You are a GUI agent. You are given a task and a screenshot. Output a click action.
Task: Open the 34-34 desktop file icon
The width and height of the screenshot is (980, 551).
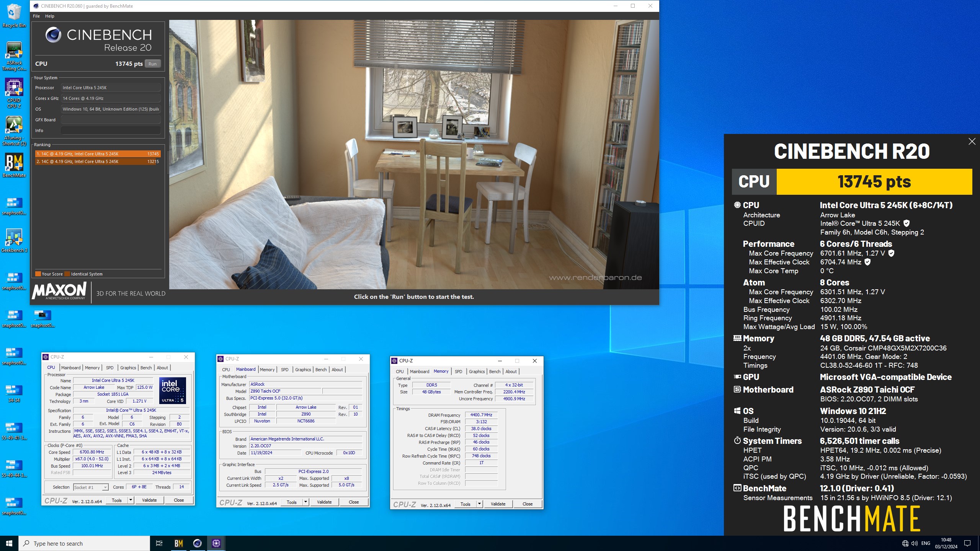(14, 393)
